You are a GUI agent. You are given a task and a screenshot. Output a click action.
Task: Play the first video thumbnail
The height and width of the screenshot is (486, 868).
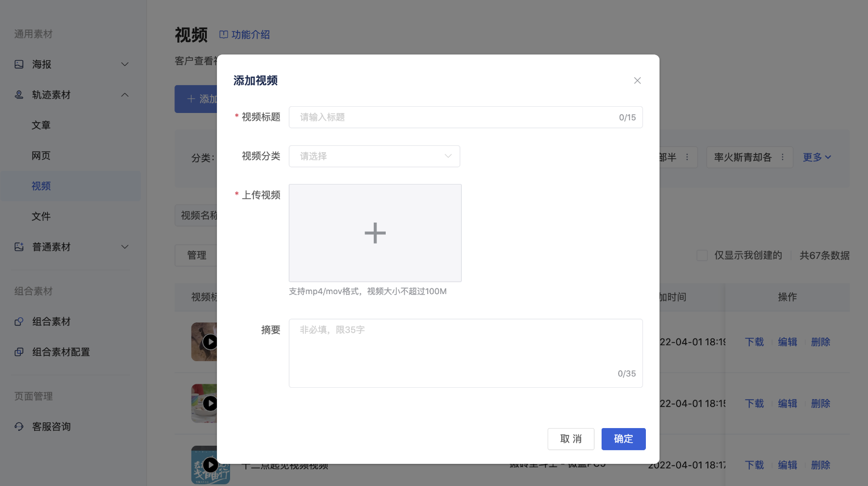(x=210, y=342)
